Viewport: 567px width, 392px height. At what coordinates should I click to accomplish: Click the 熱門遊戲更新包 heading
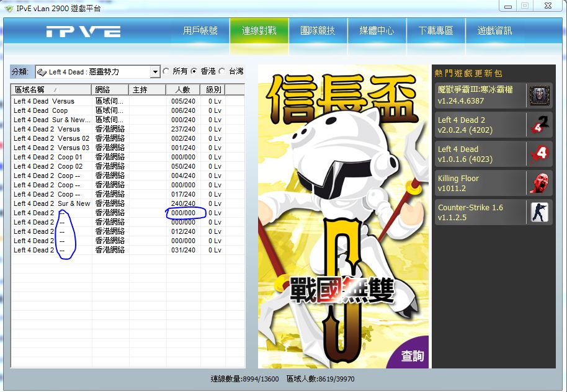coord(468,73)
